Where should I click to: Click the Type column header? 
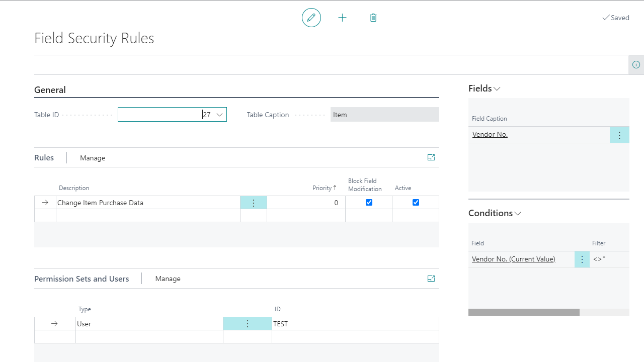pos(85,309)
